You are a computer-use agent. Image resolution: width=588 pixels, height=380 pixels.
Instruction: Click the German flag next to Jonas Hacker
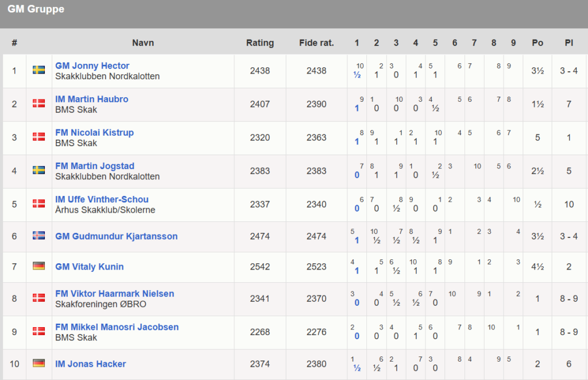[x=39, y=363]
